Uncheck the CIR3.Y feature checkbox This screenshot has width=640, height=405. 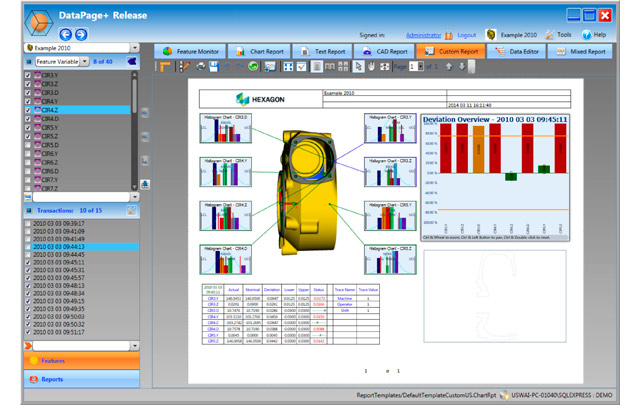[28, 76]
